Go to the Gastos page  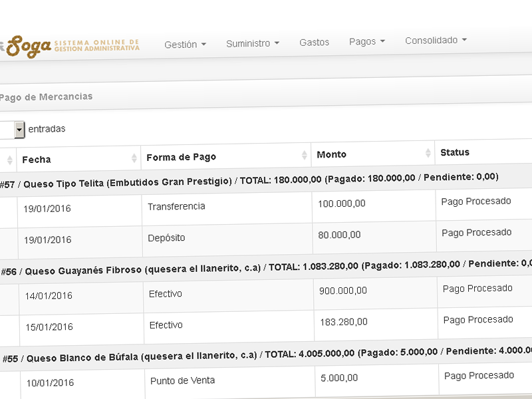coord(314,42)
